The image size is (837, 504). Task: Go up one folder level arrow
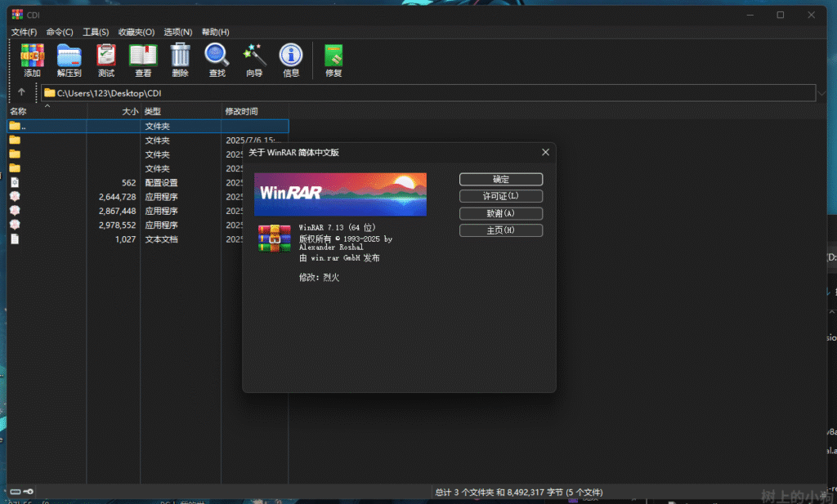coord(22,93)
